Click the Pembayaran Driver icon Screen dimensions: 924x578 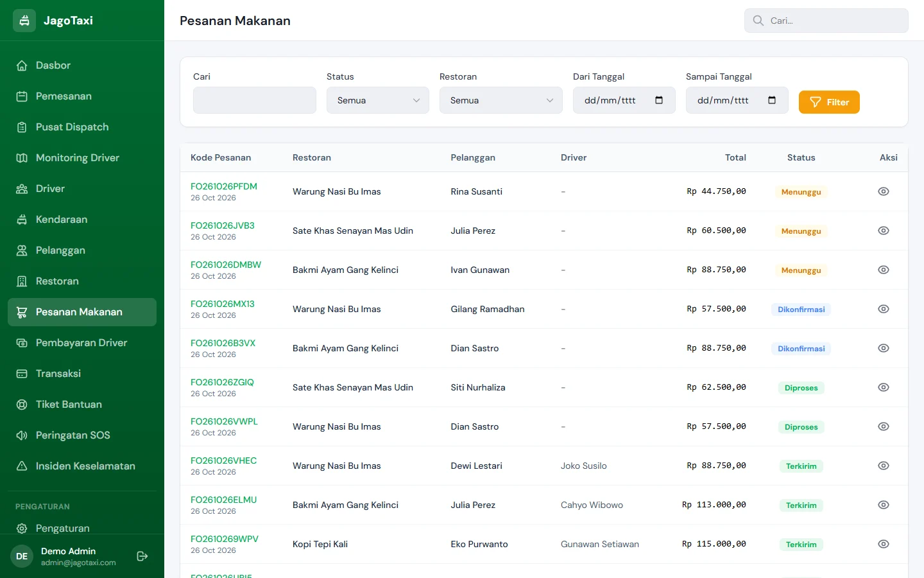click(x=22, y=343)
